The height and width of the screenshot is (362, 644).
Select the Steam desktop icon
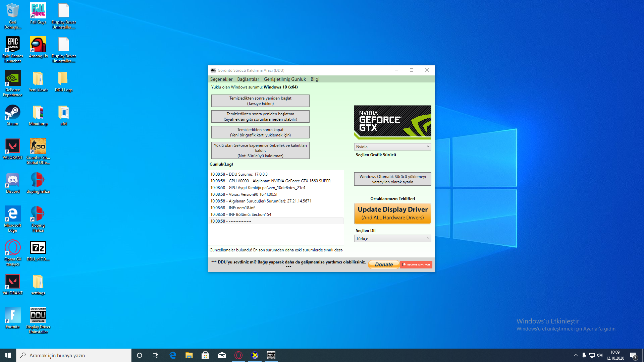coord(13,115)
